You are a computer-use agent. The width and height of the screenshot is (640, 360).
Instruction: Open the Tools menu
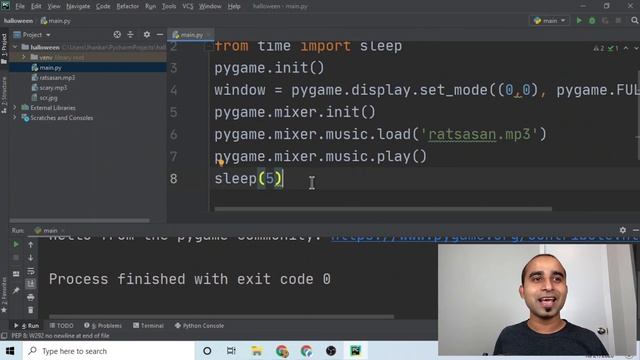tap(169, 6)
